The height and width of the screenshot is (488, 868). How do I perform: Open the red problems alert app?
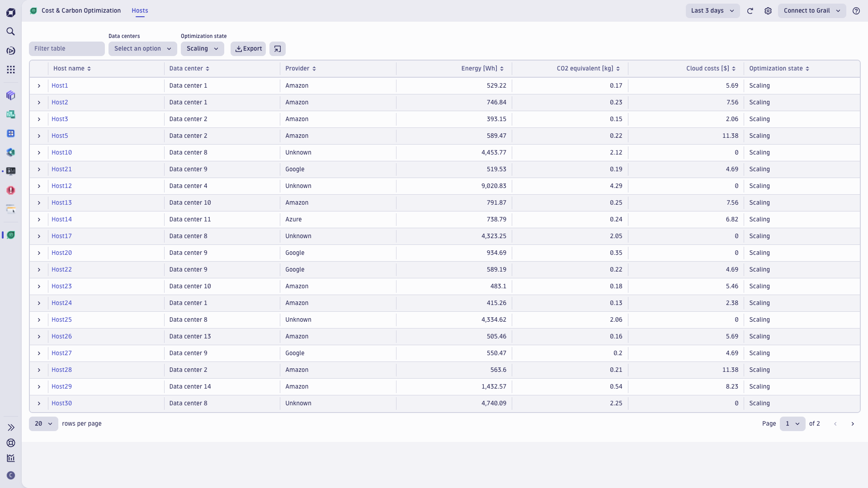point(11,190)
